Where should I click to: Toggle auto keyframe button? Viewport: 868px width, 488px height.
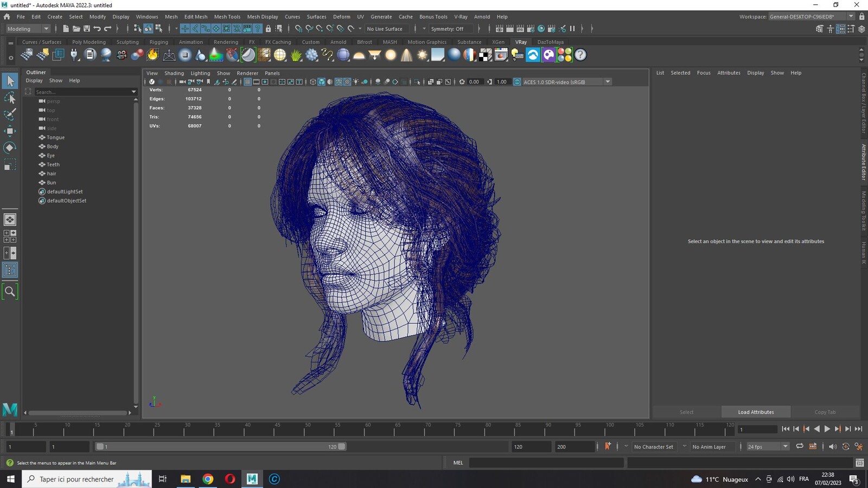point(608,446)
